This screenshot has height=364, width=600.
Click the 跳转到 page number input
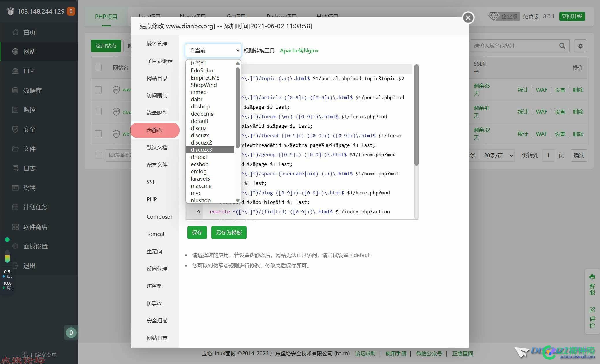[x=548, y=155]
